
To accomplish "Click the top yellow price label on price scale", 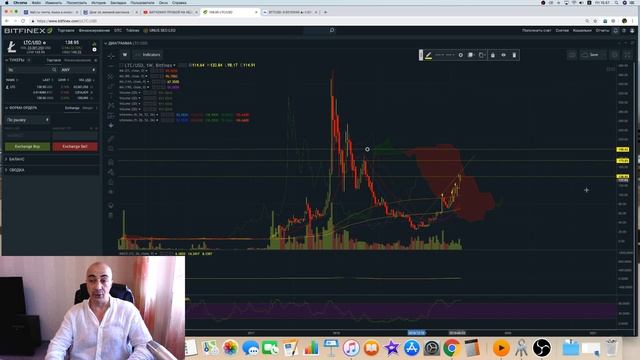I will (622, 150).
